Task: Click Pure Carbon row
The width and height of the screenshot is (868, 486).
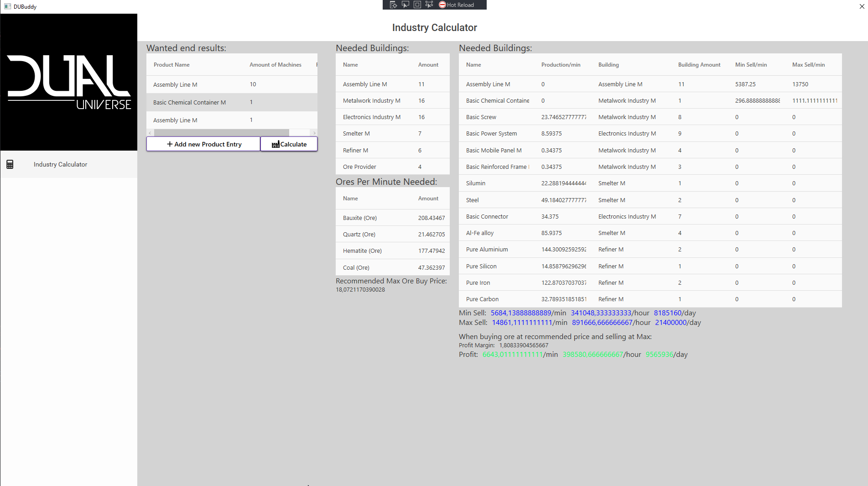Action: coord(650,299)
